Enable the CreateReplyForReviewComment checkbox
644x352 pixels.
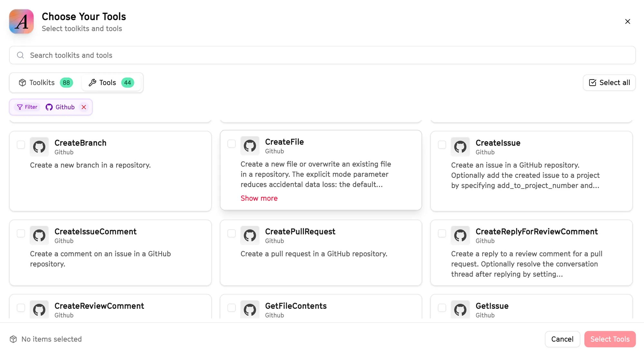442,233
